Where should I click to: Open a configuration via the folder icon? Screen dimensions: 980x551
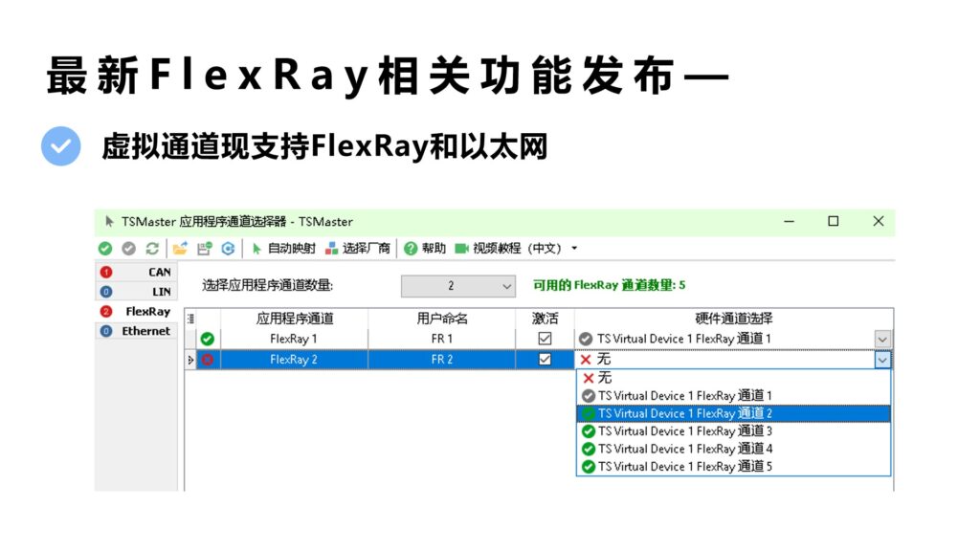[x=182, y=248]
